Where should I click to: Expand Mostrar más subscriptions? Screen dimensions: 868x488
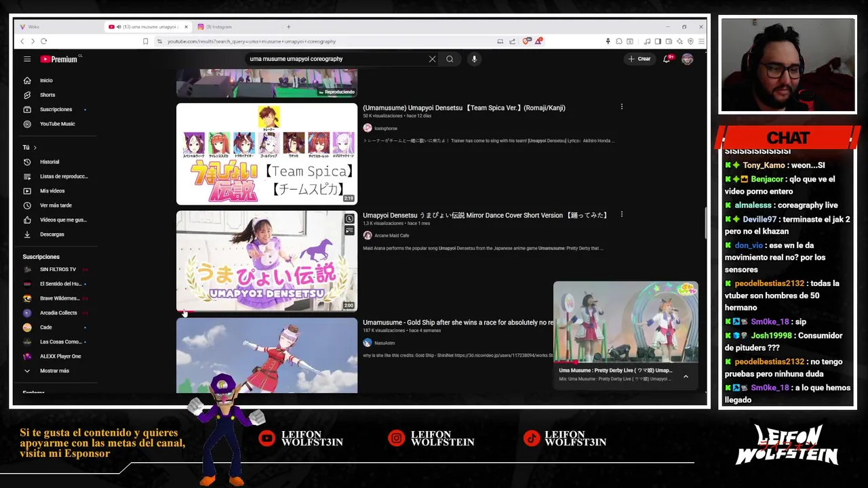54,371
